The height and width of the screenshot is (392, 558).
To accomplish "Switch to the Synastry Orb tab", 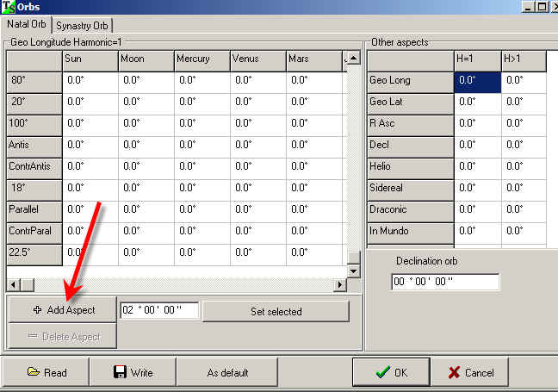I will coord(84,25).
